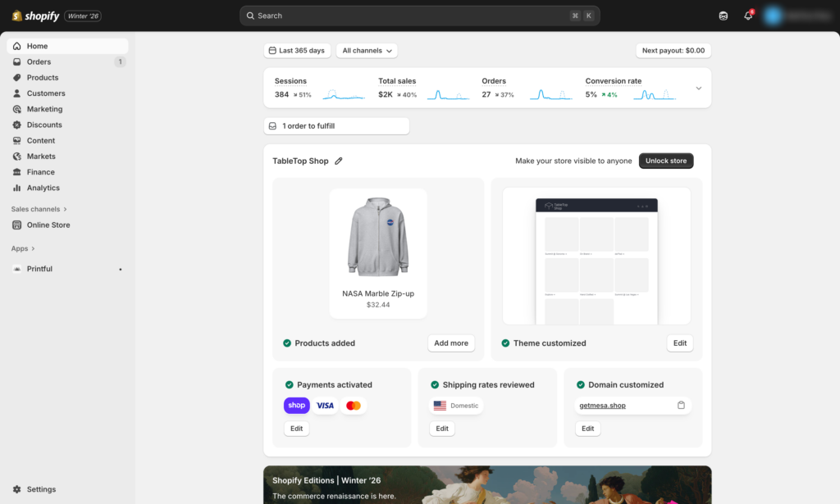
Task: Open the Last 365 days date picker
Action: click(x=297, y=51)
